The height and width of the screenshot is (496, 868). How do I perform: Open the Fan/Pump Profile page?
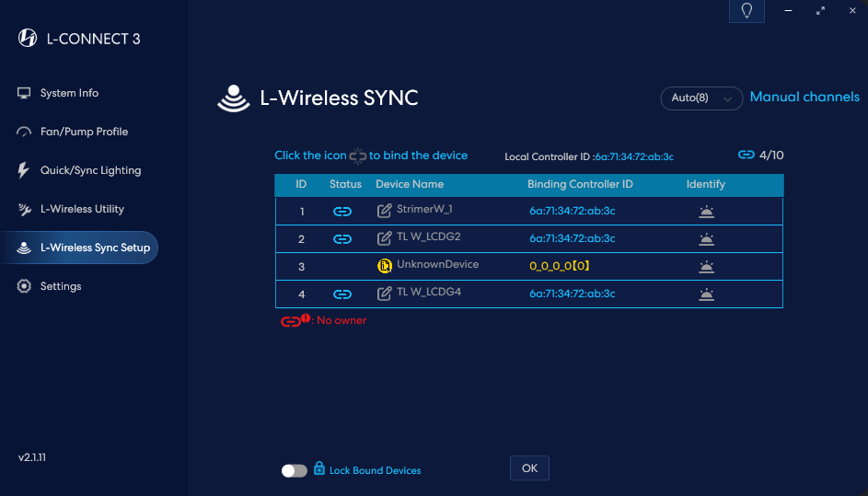[84, 132]
